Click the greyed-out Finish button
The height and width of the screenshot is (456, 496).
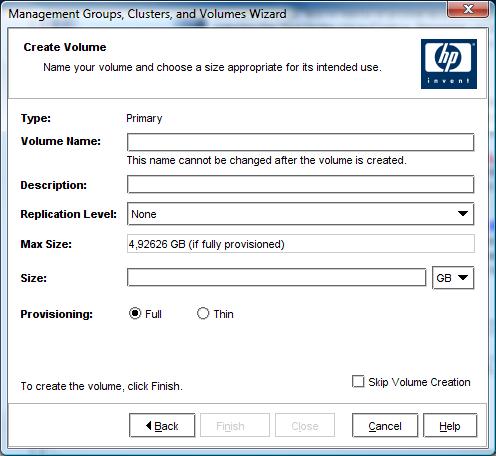pos(235,425)
